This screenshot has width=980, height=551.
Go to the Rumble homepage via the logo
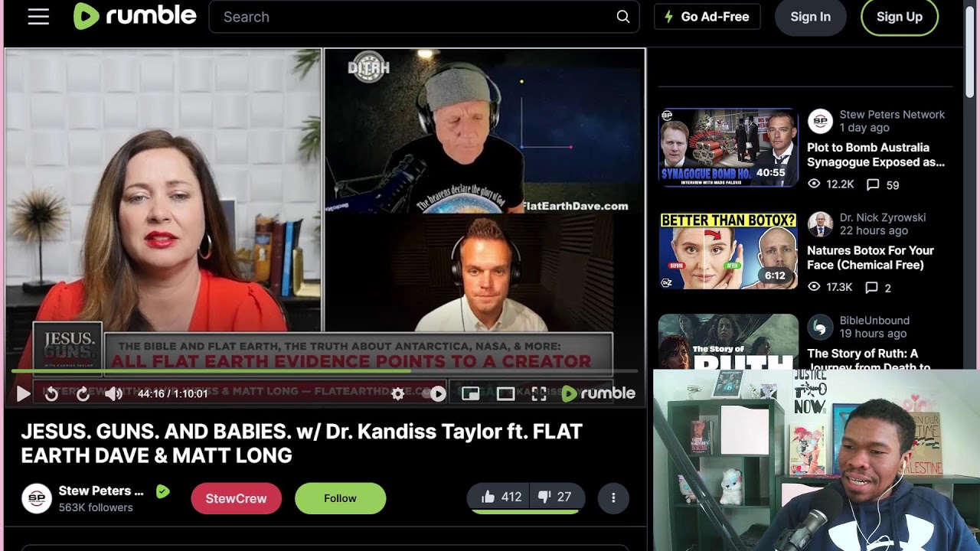[x=135, y=16]
